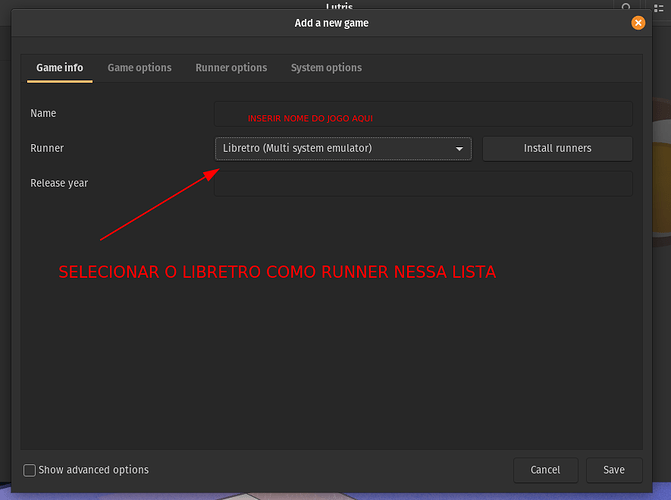Enable Show advanced options checkbox
Screen dimensions: 671x500
(30, 470)
